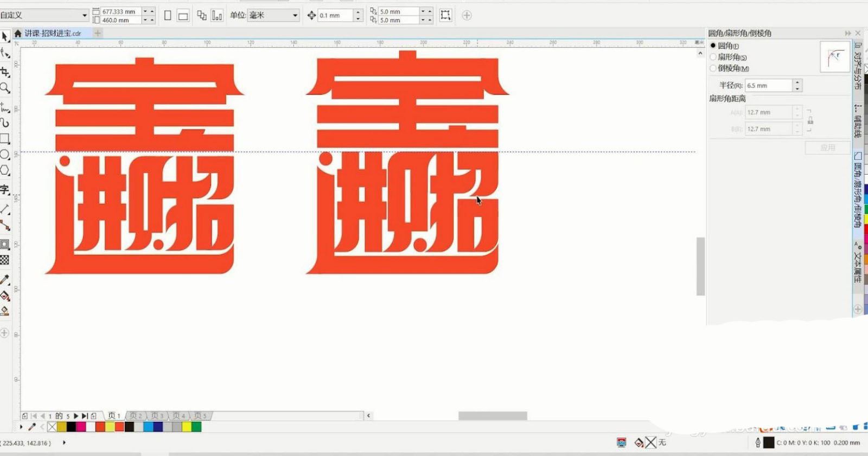
Task: Pick the green swatch in document palette
Action: (x=196, y=427)
